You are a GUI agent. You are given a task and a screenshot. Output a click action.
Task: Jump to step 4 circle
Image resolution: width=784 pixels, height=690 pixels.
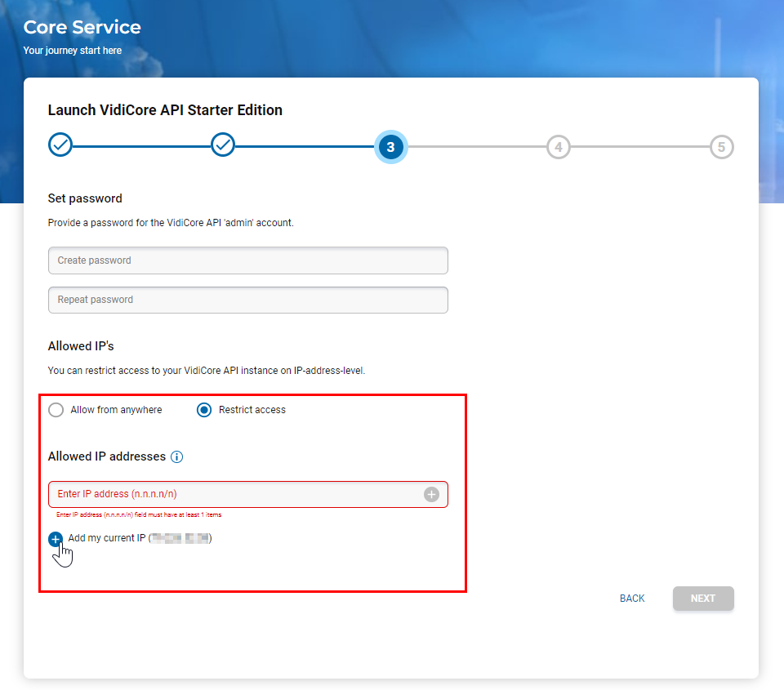[558, 147]
